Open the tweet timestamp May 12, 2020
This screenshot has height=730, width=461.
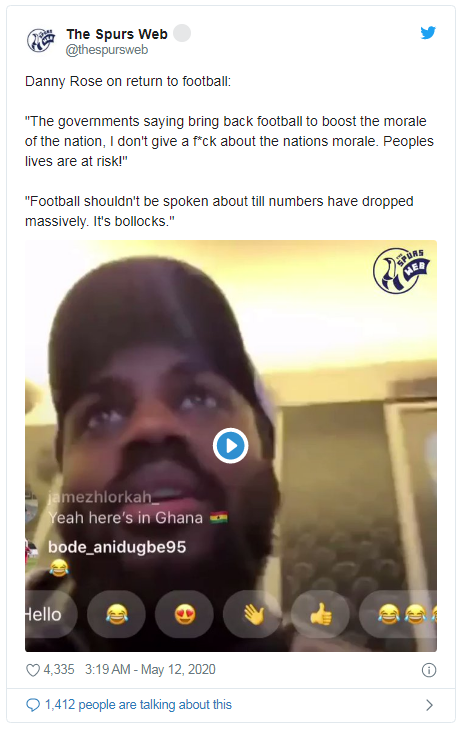(x=150, y=669)
